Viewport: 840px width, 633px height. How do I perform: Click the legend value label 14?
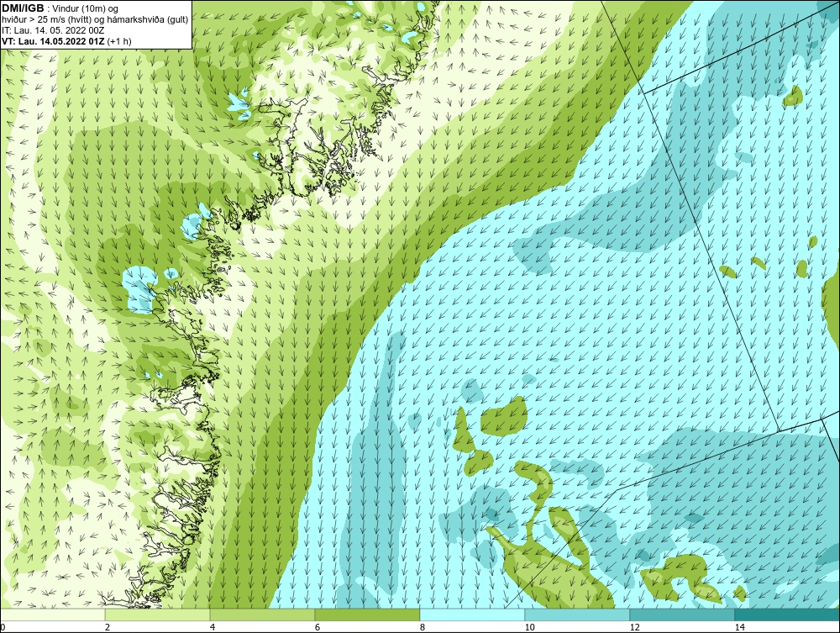(x=740, y=627)
